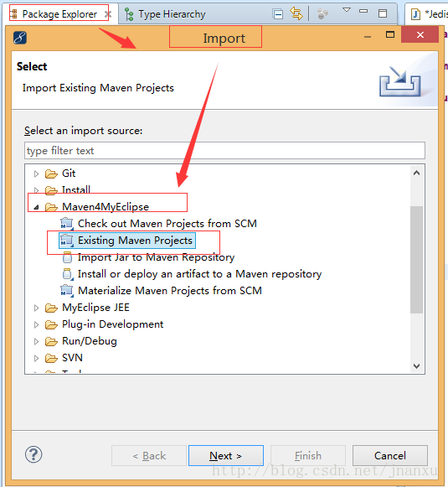Click Materialize Maven Projects from SCM icon

coord(67,291)
